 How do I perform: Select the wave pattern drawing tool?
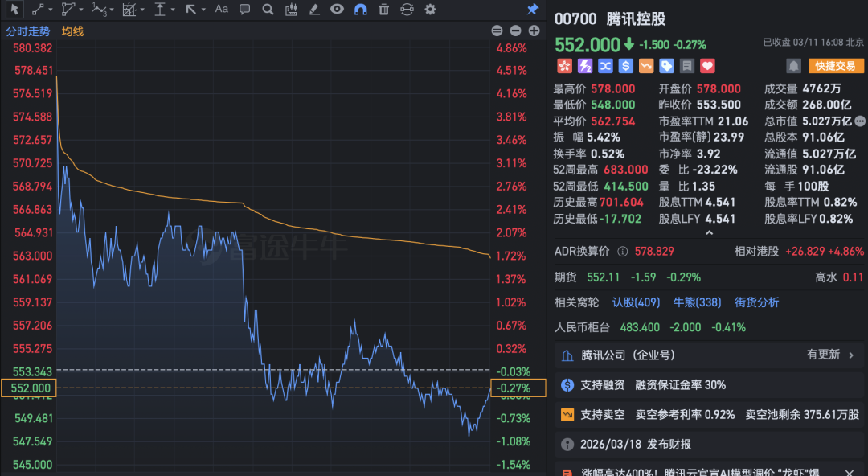click(98, 10)
